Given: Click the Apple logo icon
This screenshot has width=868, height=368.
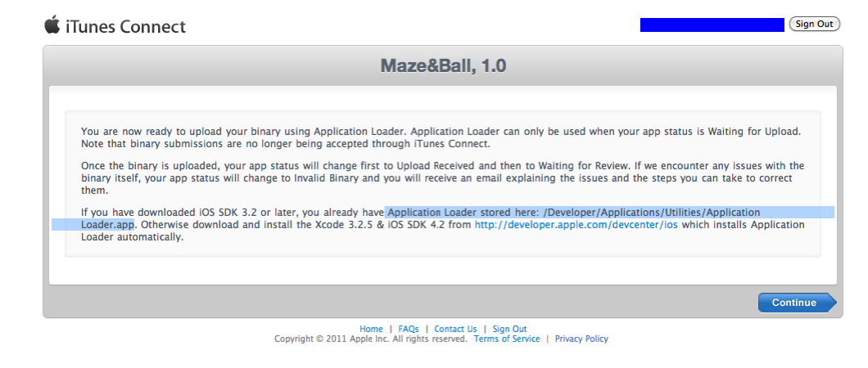Looking at the screenshot, I should click(x=52, y=25).
